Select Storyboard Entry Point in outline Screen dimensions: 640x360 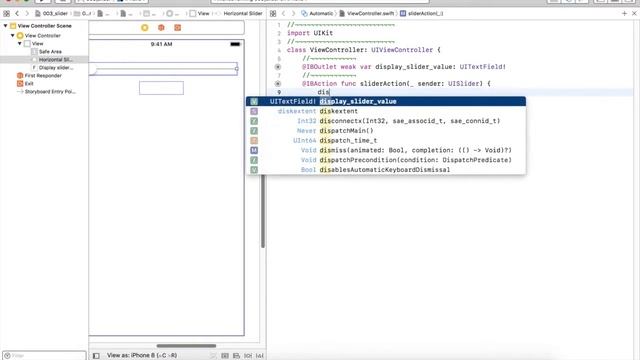44,91
